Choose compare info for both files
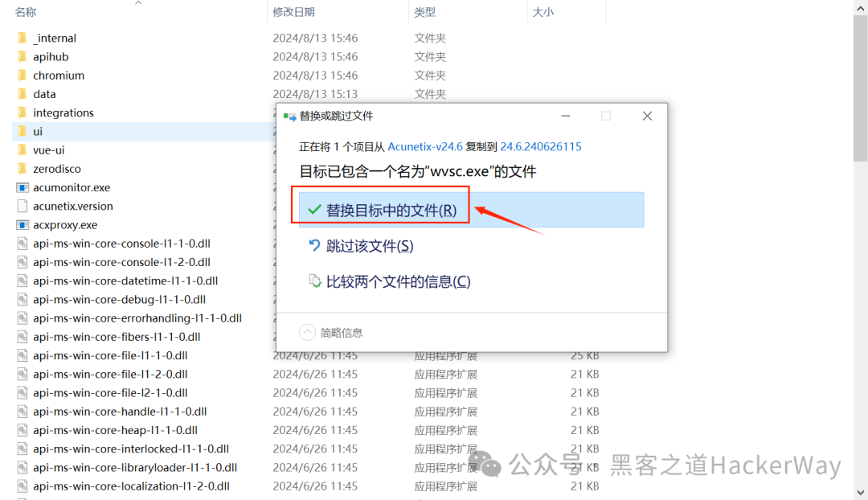Screen dimensions: 868x500 [389, 281]
